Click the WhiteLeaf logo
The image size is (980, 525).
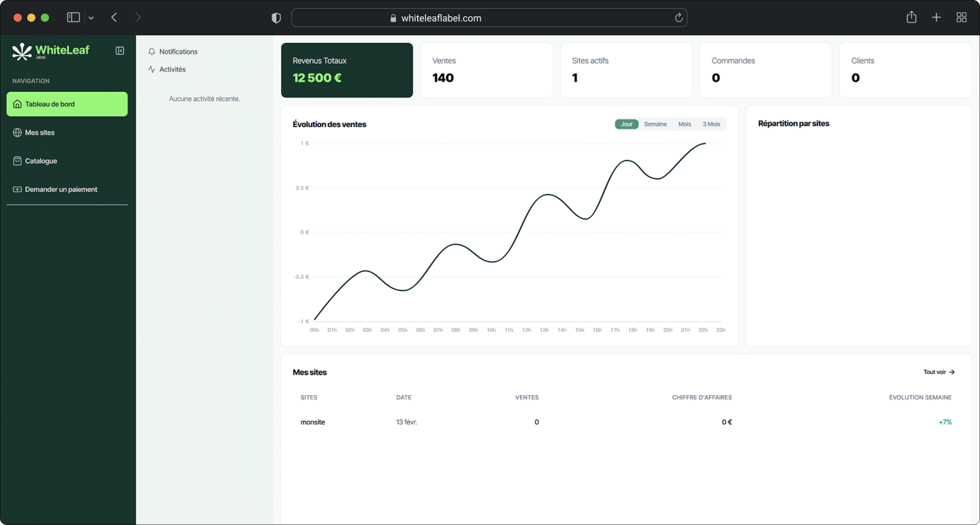coord(51,51)
